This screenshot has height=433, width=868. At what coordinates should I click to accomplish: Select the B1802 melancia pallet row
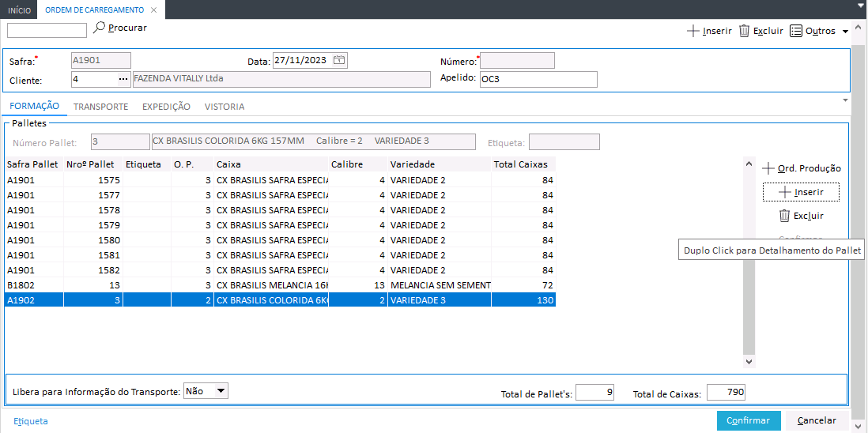[x=280, y=284]
